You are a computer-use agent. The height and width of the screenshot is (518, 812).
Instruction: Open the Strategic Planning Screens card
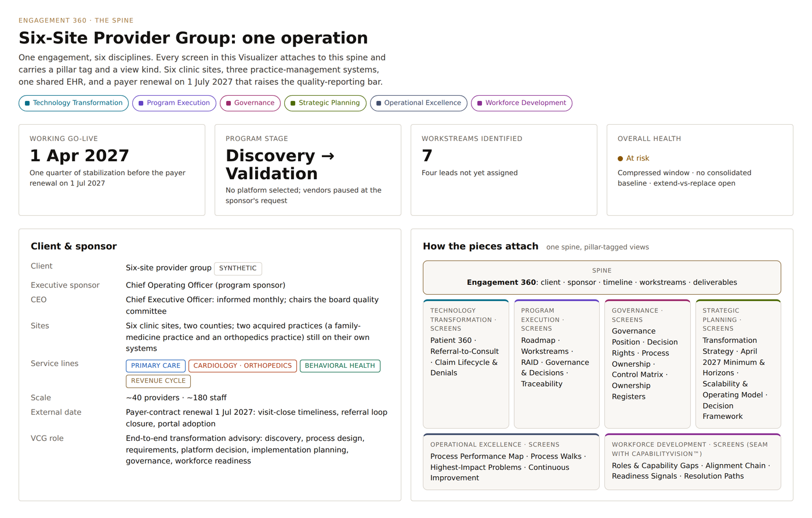tap(738, 364)
